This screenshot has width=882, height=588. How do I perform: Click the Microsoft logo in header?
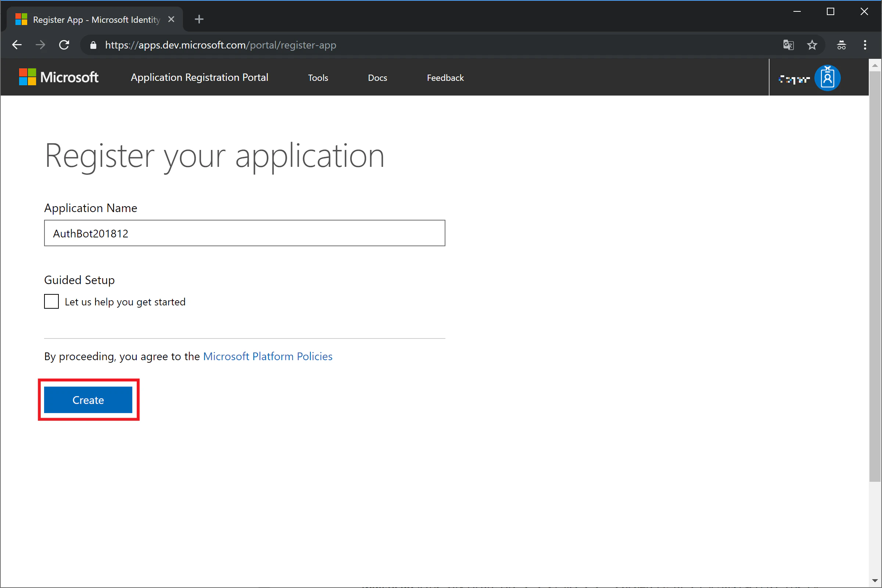pos(58,77)
